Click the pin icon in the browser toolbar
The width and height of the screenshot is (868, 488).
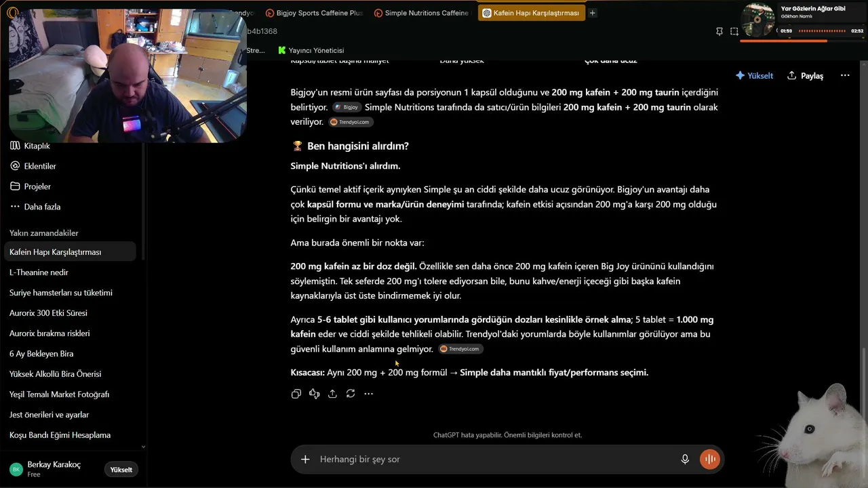719,31
